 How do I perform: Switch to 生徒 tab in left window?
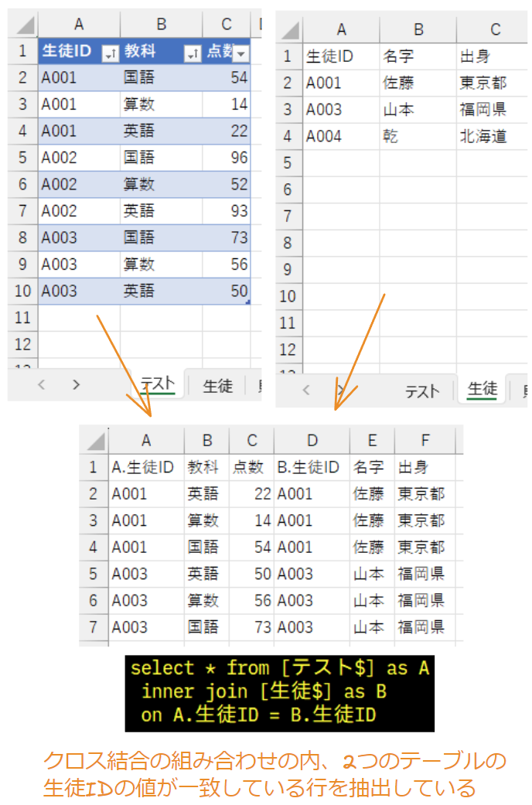pos(218,386)
